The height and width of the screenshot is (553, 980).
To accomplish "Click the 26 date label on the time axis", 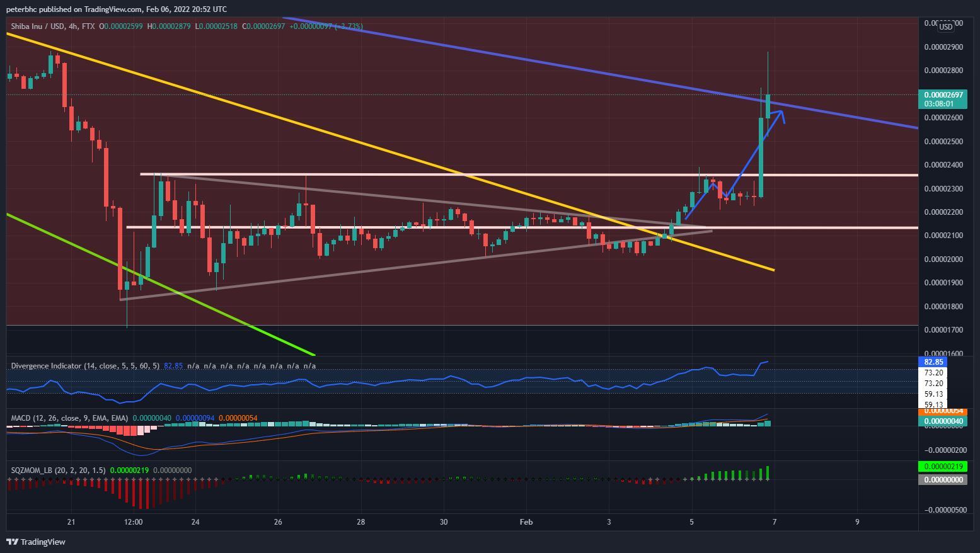I will click(278, 522).
